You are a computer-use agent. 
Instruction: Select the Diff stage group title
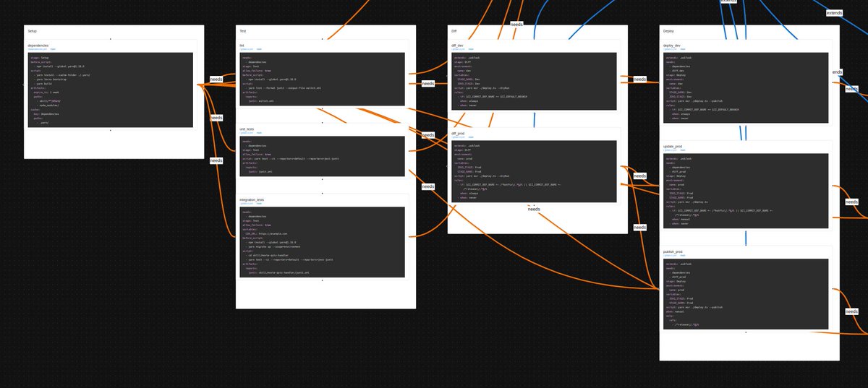pyautogui.click(x=454, y=31)
